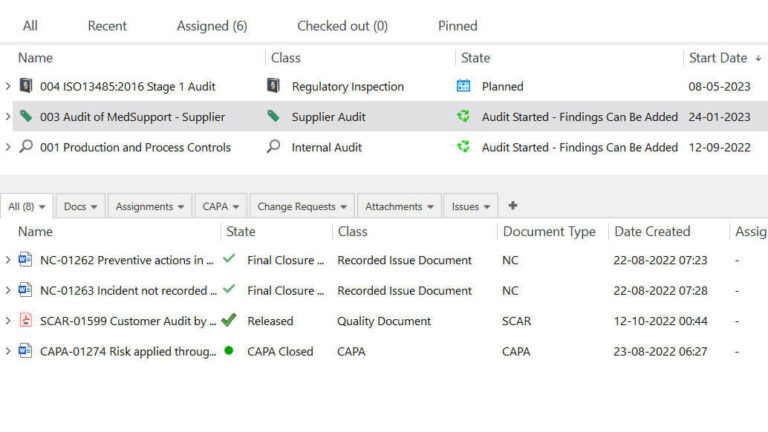This screenshot has height=432, width=768.
Task: Sort by Start Date column header
Action: [717, 58]
